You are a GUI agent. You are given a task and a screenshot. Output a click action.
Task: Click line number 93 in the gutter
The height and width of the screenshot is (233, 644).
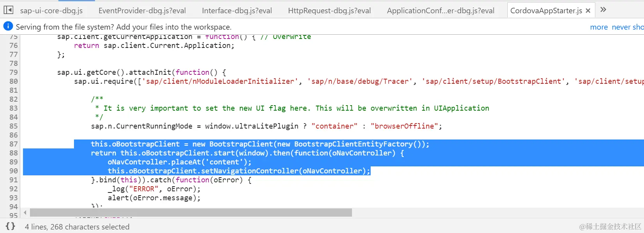[14, 198]
